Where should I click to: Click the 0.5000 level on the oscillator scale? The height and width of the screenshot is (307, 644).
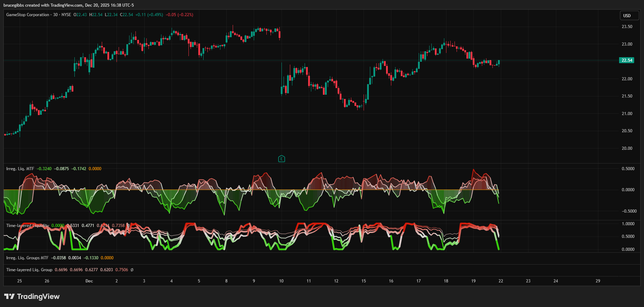[x=628, y=169]
